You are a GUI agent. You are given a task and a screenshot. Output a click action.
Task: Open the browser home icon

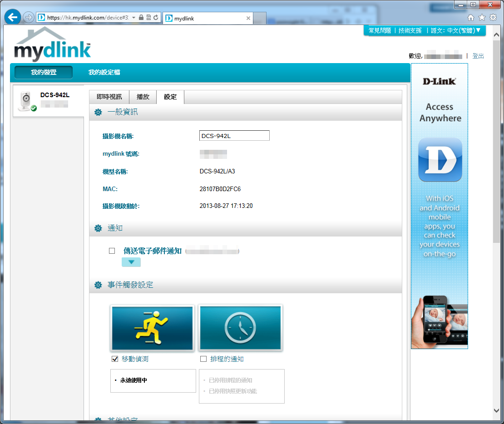point(471,18)
